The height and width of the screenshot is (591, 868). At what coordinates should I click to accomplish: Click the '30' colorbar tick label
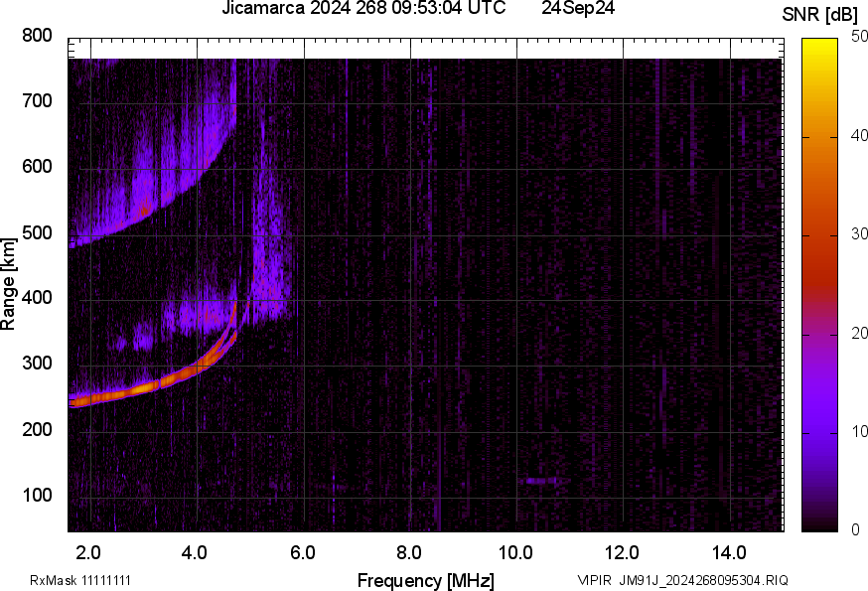pos(859,233)
